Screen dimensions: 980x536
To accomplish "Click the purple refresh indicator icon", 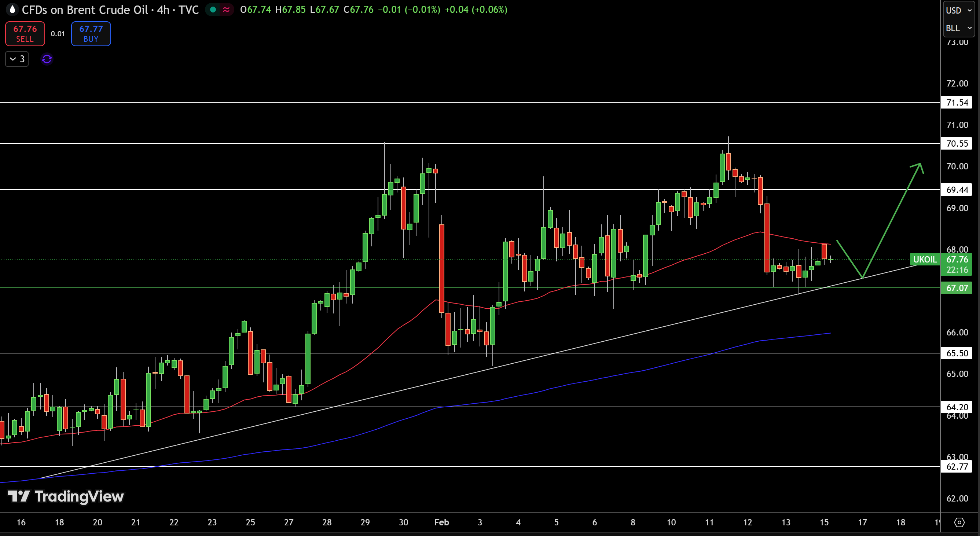I will [x=47, y=59].
